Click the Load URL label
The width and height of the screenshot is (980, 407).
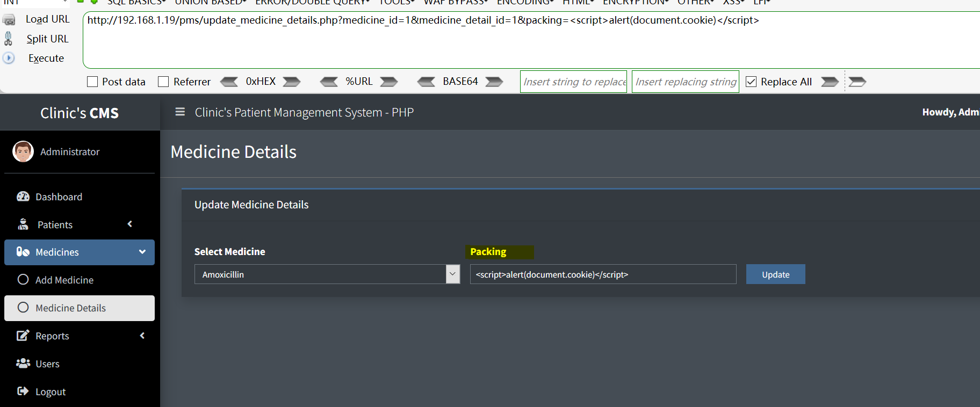[x=48, y=19]
